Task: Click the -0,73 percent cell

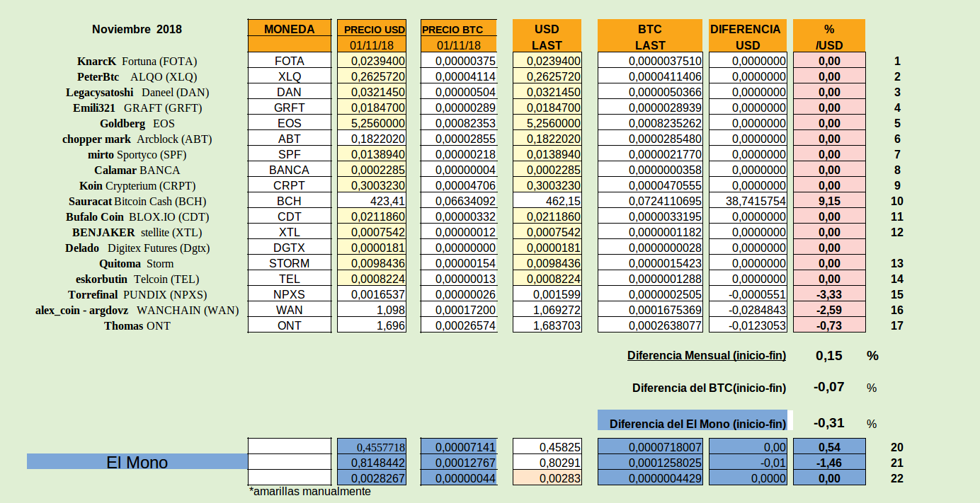Action: click(x=829, y=325)
